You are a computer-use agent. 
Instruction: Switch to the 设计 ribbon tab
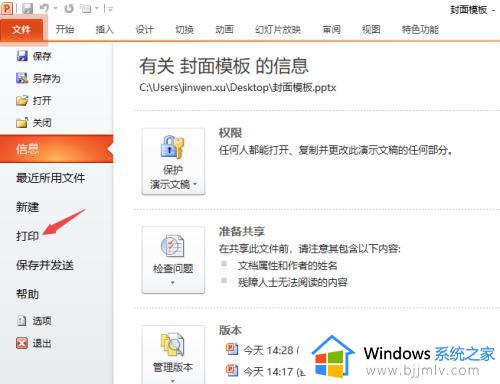(x=145, y=29)
